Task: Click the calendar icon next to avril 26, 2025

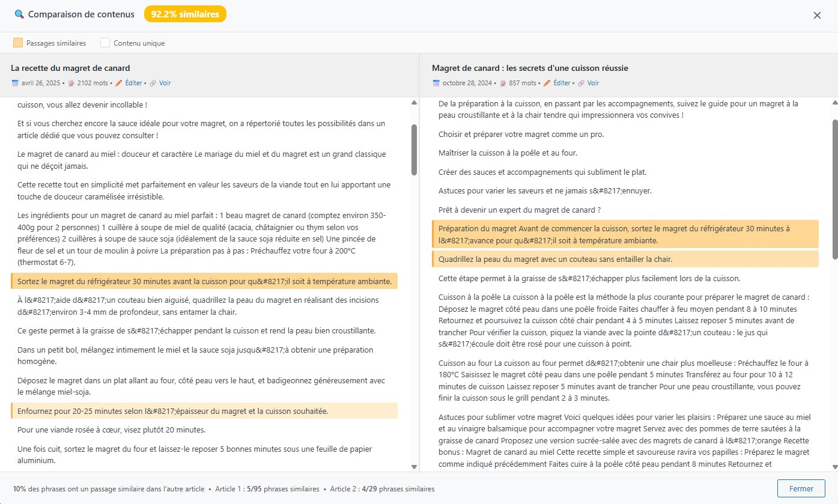Action: 16,83
